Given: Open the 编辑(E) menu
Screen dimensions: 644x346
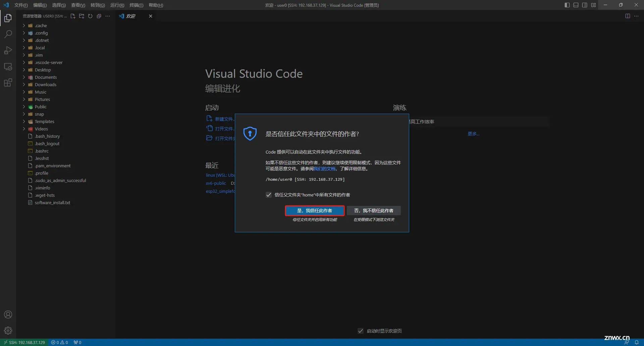Looking at the screenshot, I should click(40, 5).
